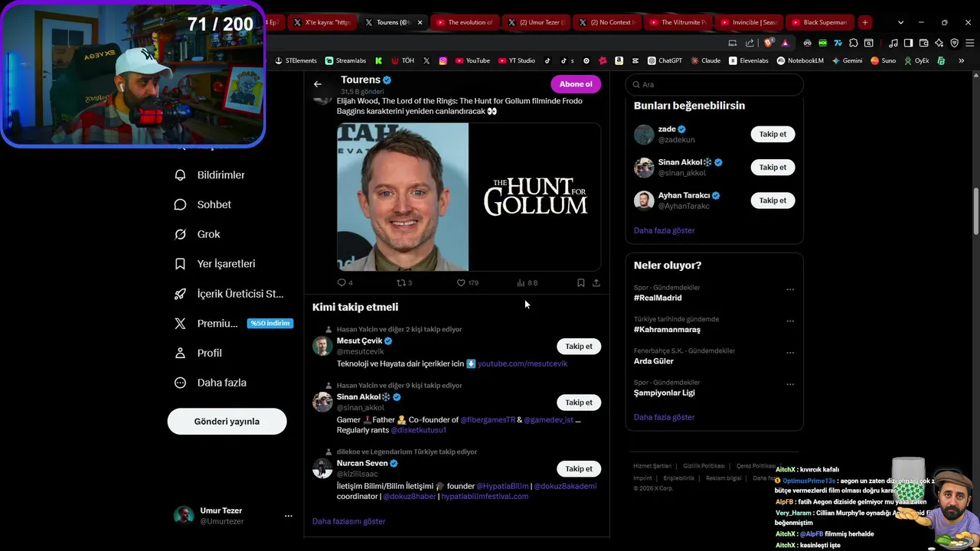
Task: Open Instagram bookmark icon
Action: point(443,60)
